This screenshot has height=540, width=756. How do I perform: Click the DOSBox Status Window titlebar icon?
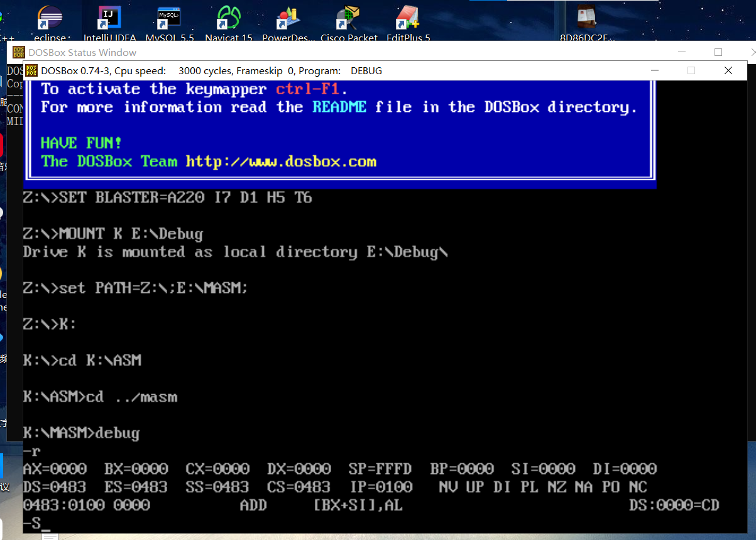click(18, 52)
